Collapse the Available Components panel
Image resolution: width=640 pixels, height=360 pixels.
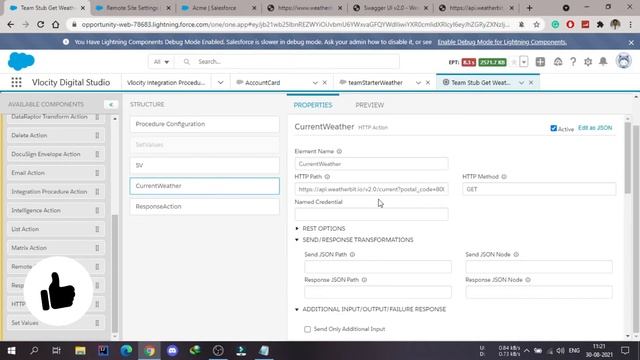[x=111, y=104]
